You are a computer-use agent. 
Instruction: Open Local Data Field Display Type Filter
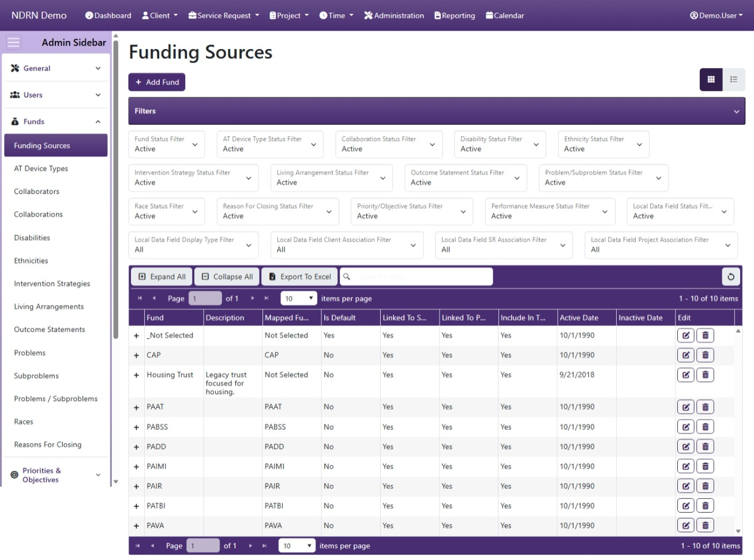(x=193, y=245)
